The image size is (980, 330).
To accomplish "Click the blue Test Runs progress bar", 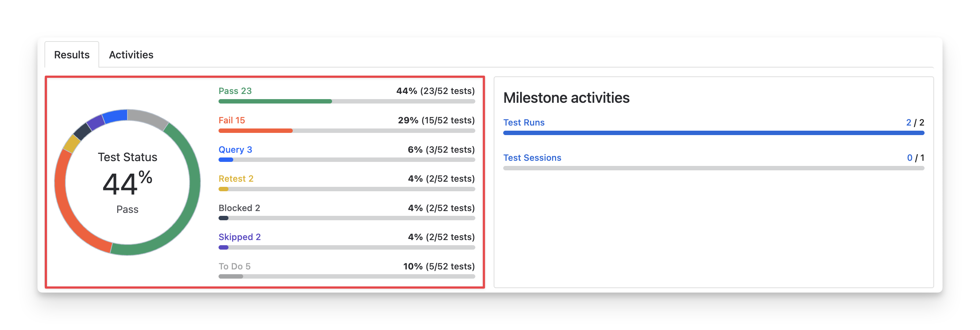I will click(713, 133).
